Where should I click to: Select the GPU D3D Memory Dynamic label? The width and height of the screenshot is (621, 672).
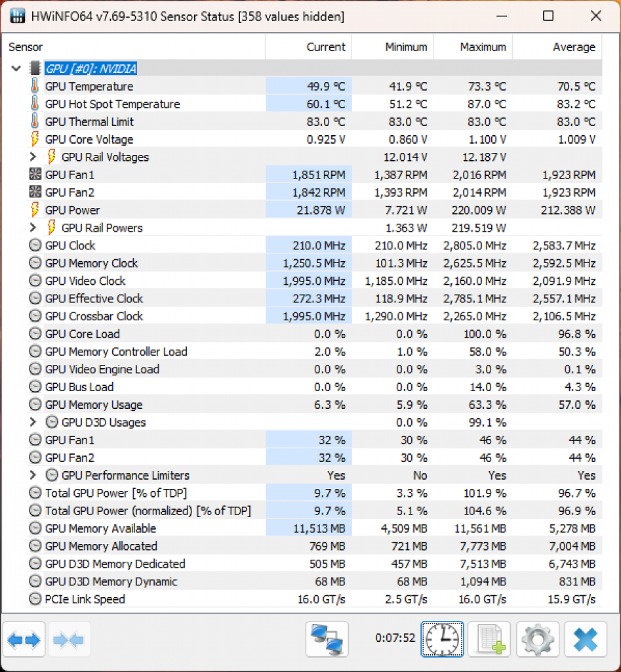(x=111, y=581)
